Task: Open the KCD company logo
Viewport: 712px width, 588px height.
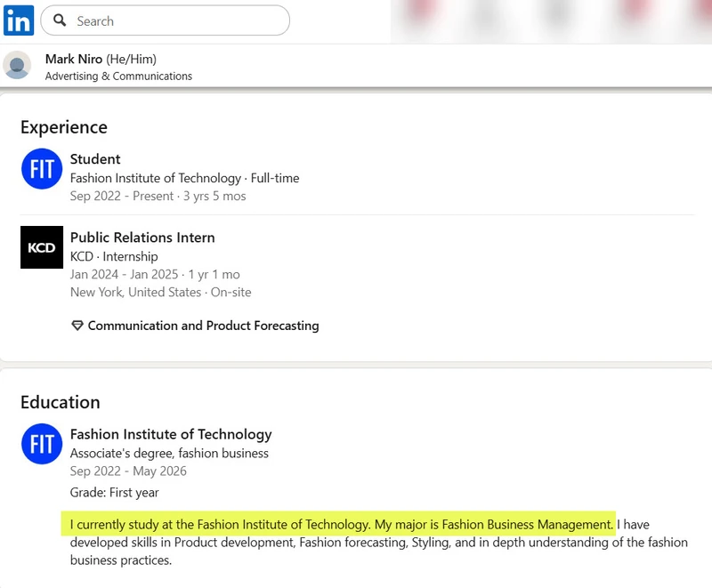Action: 42,247
